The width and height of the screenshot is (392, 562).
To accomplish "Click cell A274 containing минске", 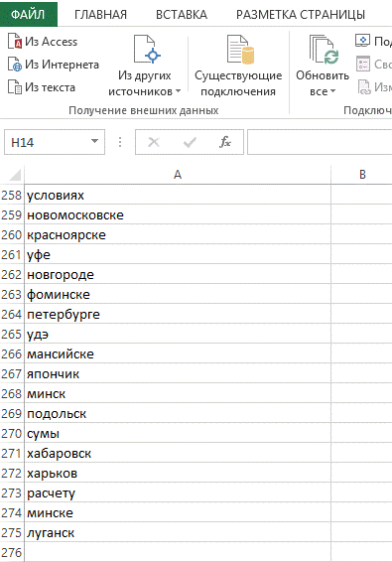I will pos(178,513).
